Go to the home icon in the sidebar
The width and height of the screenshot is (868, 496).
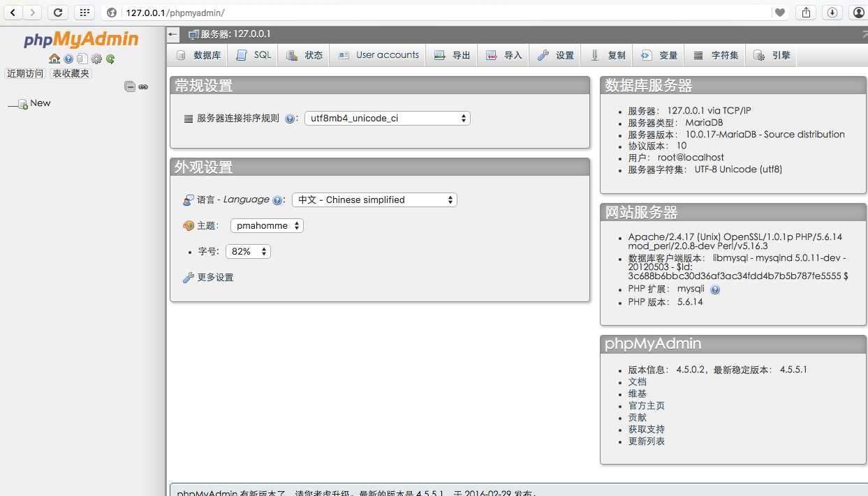[x=54, y=59]
